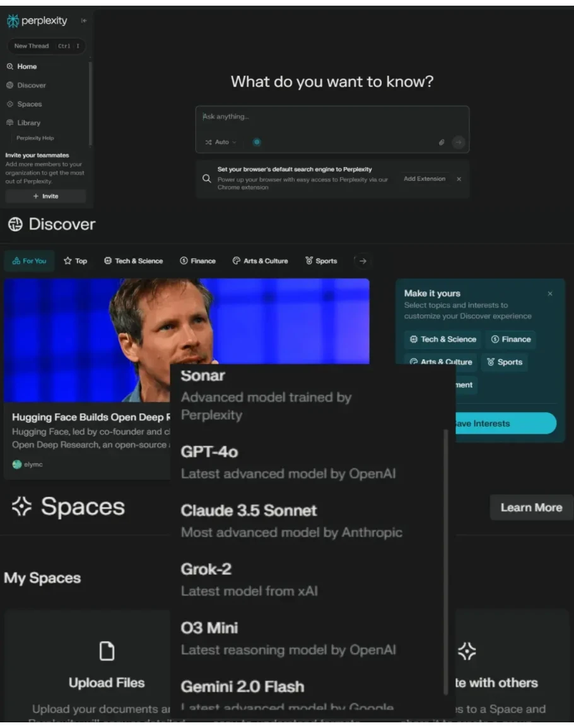Toggle Tech & Science interest chip
Image resolution: width=574 pixels, height=728 pixels.
(443, 339)
